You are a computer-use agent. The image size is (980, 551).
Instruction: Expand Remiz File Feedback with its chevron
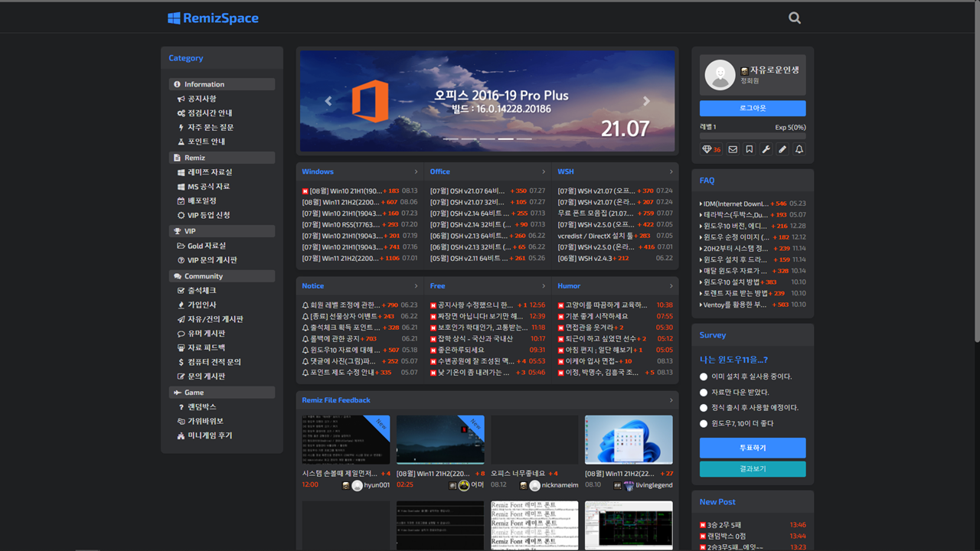(671, 400)
